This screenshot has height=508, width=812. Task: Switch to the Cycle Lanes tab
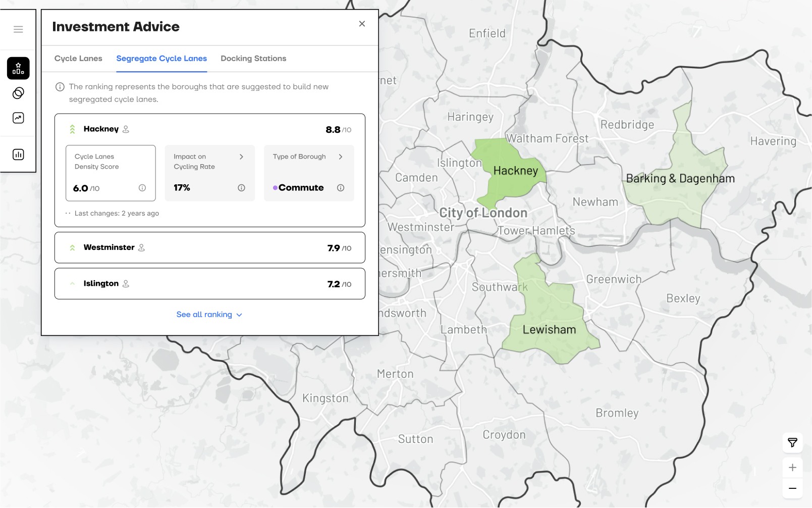78,59
